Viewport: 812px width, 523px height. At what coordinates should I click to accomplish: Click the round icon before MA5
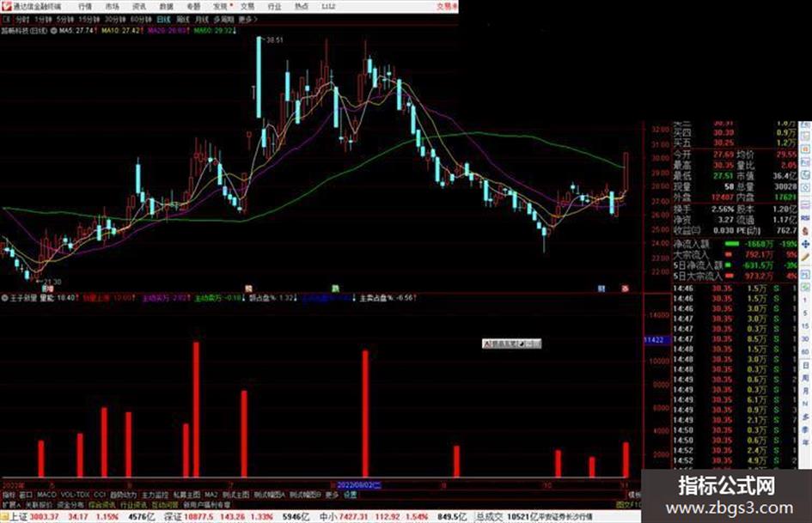53,31
